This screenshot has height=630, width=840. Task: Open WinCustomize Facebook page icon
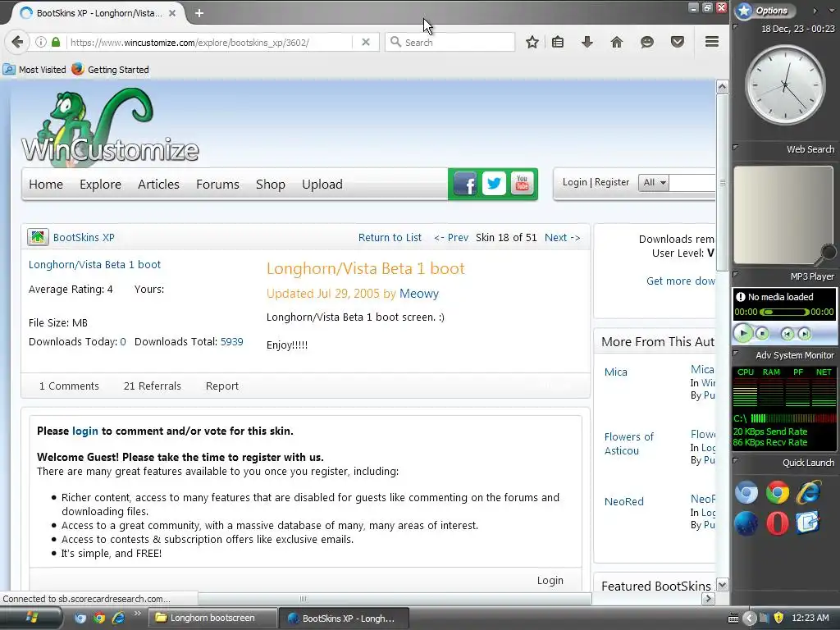(465, 185)
